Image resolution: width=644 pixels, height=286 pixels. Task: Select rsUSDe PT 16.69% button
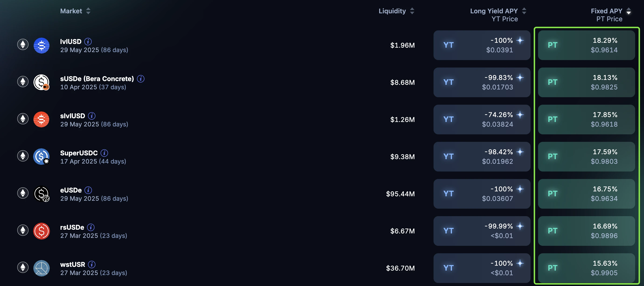pos(586,231)
